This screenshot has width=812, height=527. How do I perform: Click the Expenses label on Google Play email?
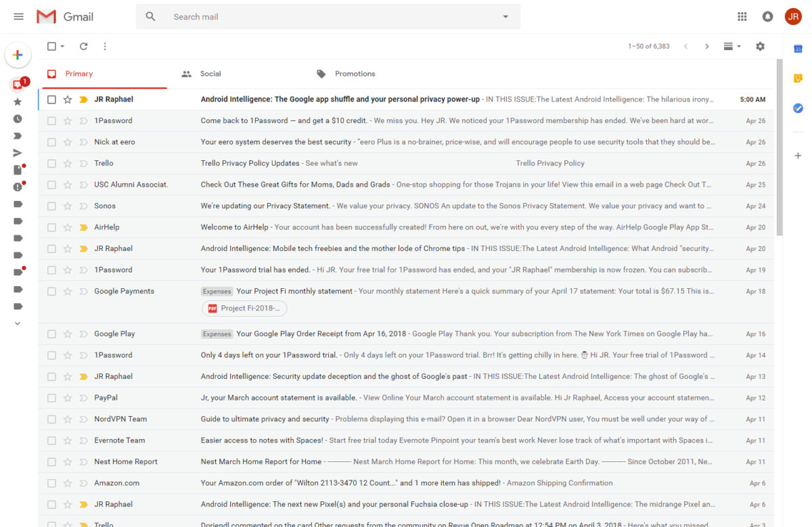(x=217, y=334)
